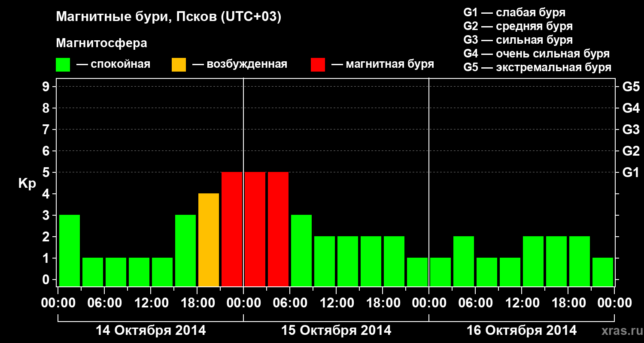Screen dimensions: 644x343
Task: Select the title 'Магнитные бури, Псков (UTC+03)'
Action: pyautogui.click(x=169, y=17)
